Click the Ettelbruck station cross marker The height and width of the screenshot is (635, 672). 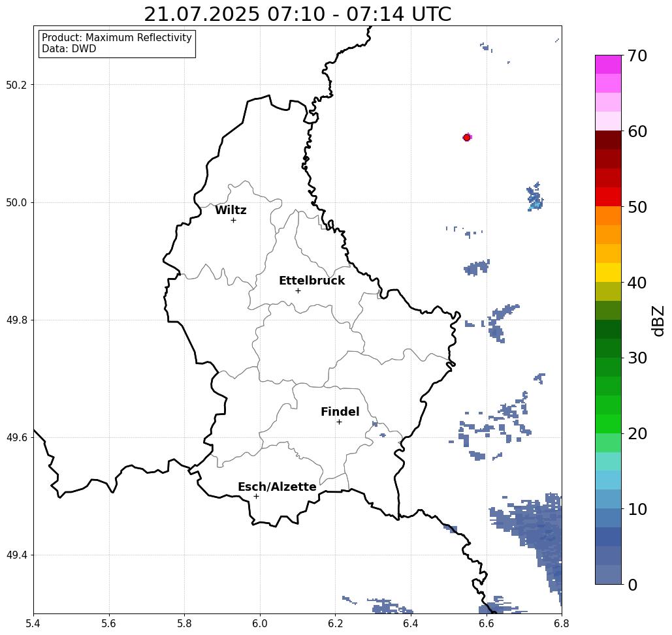click(298, 290)
